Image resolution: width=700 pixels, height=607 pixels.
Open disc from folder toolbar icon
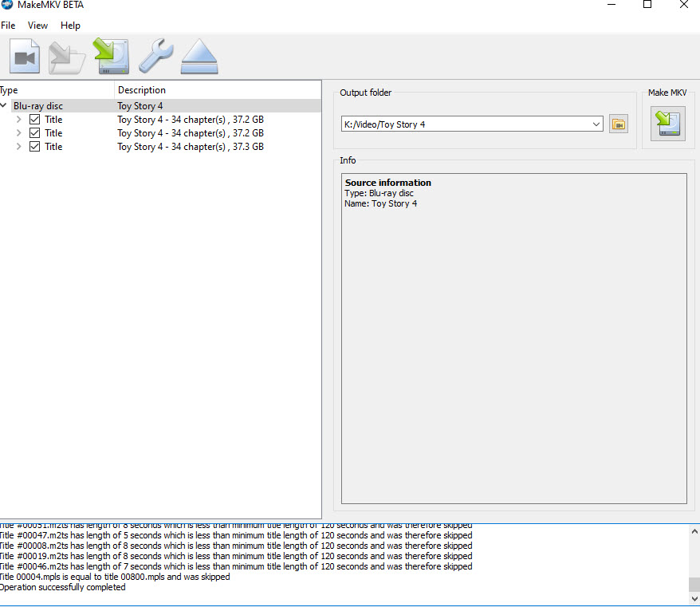67,57
